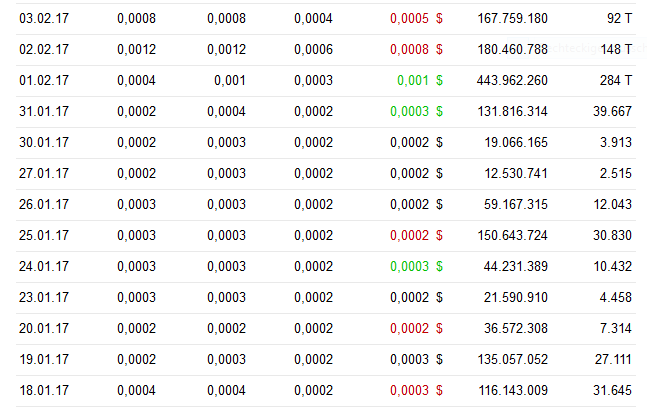This screenshot has width=647, height=412.
Task: Click the green dollar sign in 24.01.17 row
Action: click(439, 266)
